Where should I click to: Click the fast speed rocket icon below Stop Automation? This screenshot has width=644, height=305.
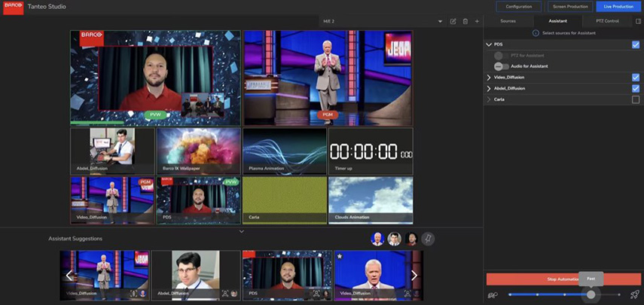(x=634, y=294)
